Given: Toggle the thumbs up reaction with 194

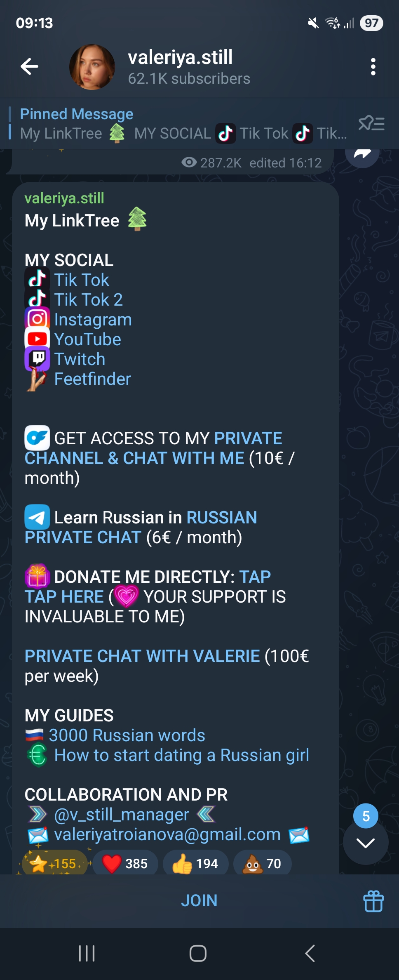Looking at the screenshot, I should pos(196,863).
